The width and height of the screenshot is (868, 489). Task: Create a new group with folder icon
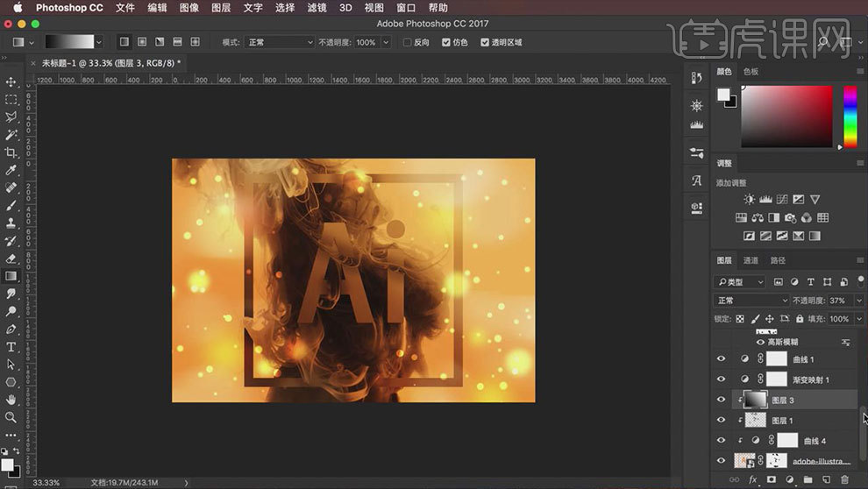(x=808, y=480)
